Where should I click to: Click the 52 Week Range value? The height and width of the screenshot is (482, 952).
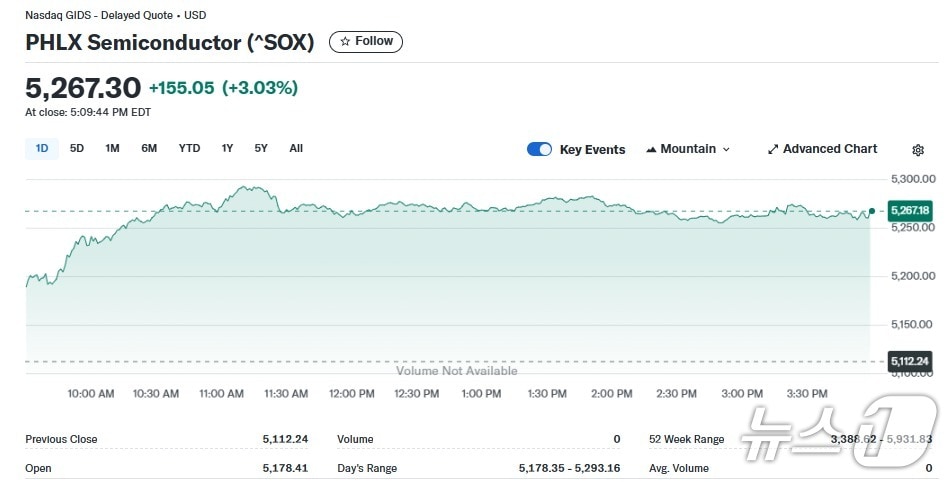click(880, 439)
